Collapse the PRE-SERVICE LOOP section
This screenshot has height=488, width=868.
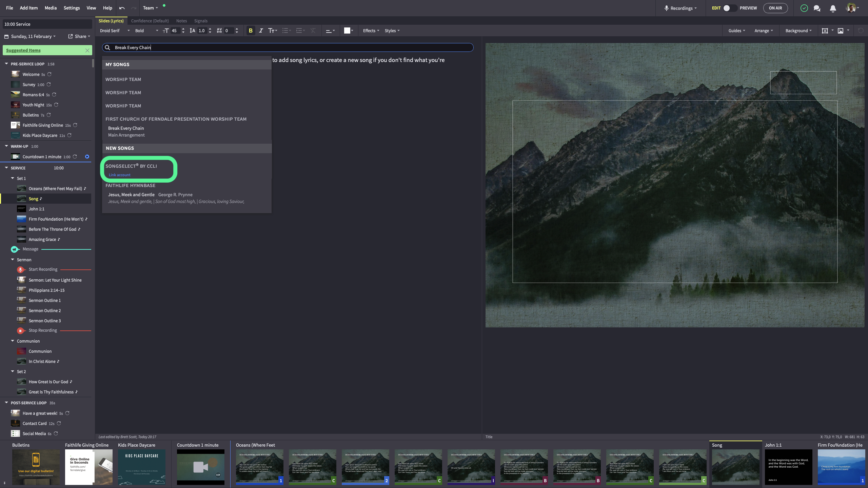point(6,64)
